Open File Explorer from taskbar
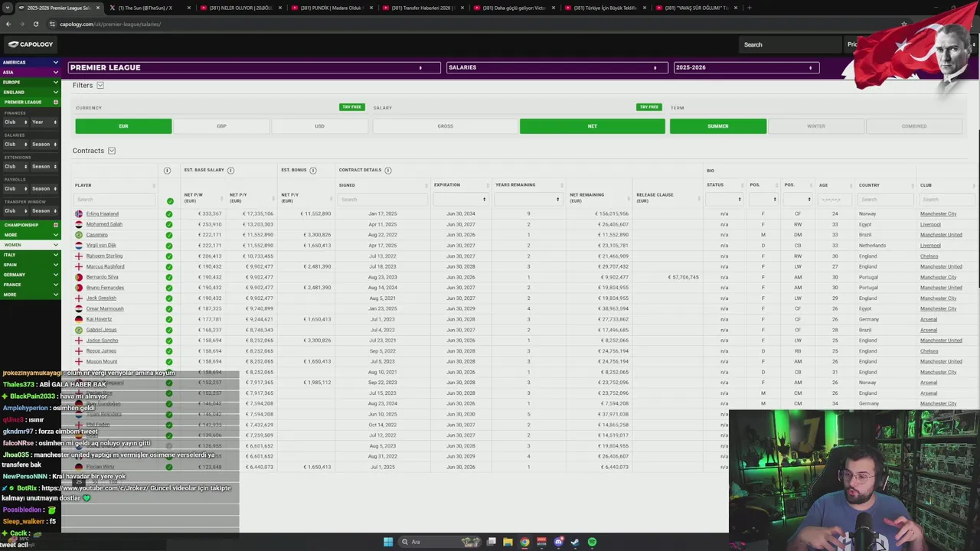The width and height of the screenshot is (980, 551). pyautogui.click(x=508, y=542)
